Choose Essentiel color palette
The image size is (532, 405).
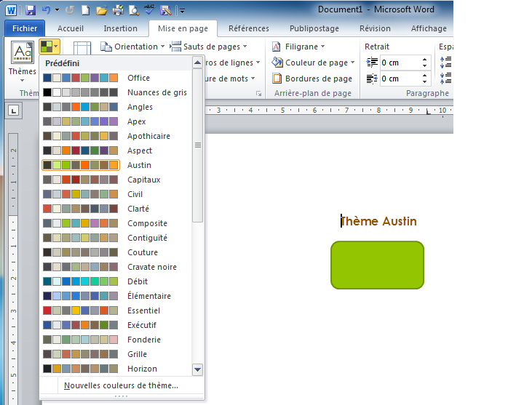(x=116, y=310)
